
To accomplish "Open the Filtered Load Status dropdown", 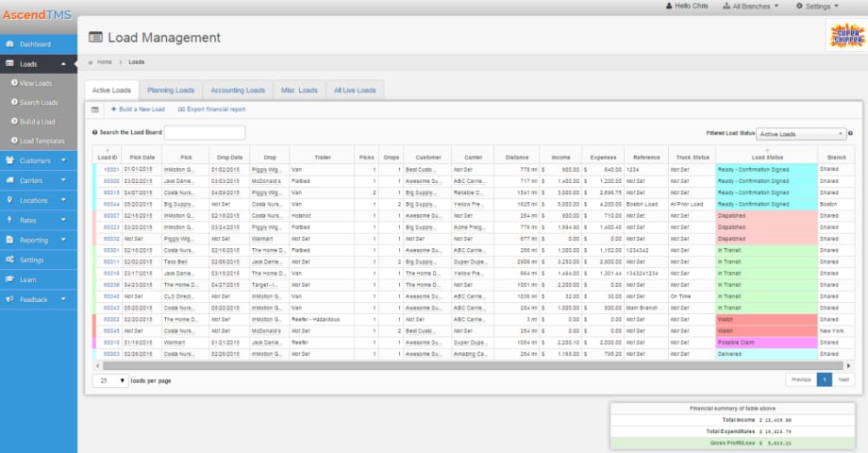I will [x=800, y=133].
